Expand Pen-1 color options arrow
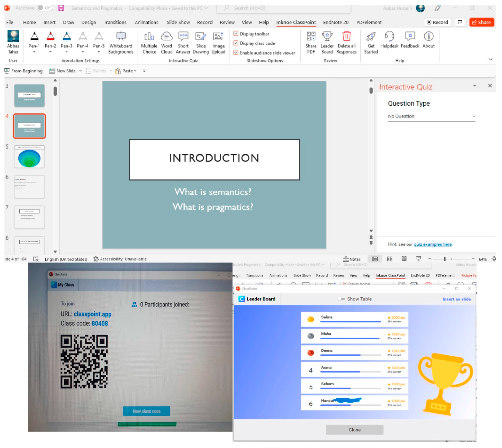This screenshot has height=448, width=502. (x=34, y=52)
